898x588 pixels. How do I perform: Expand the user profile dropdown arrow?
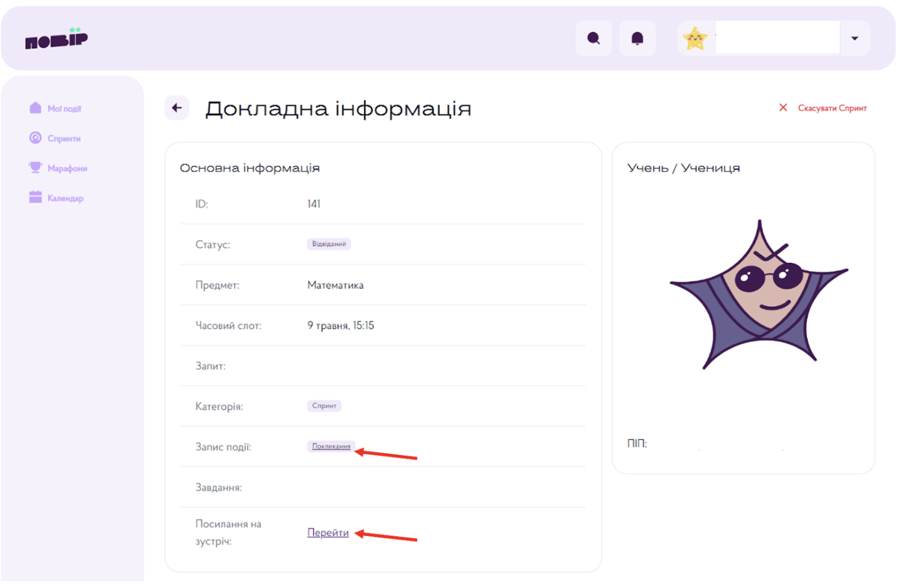[855, 39]
